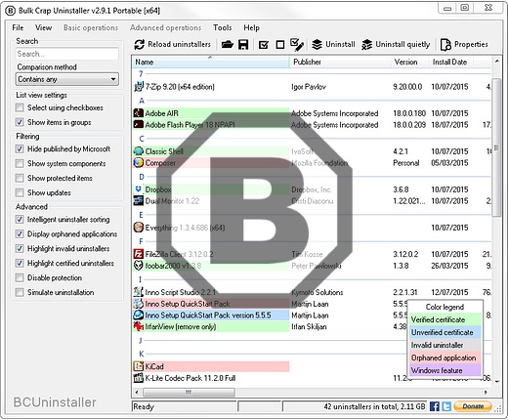Click the horizontal scrollbar thumb
This screenshot has height=420, width=508.
(x=189, y=392)
